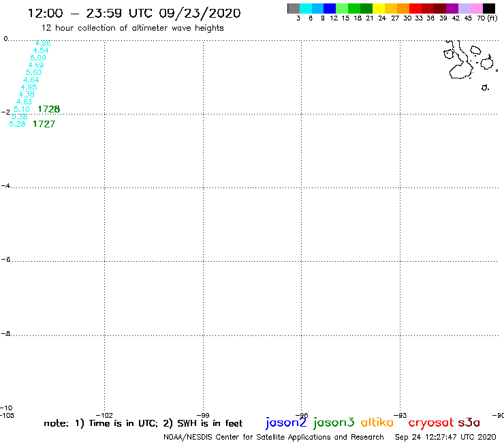Click the green time label 1728
This screenshot has height=443, width=504.
click(49, 109)
